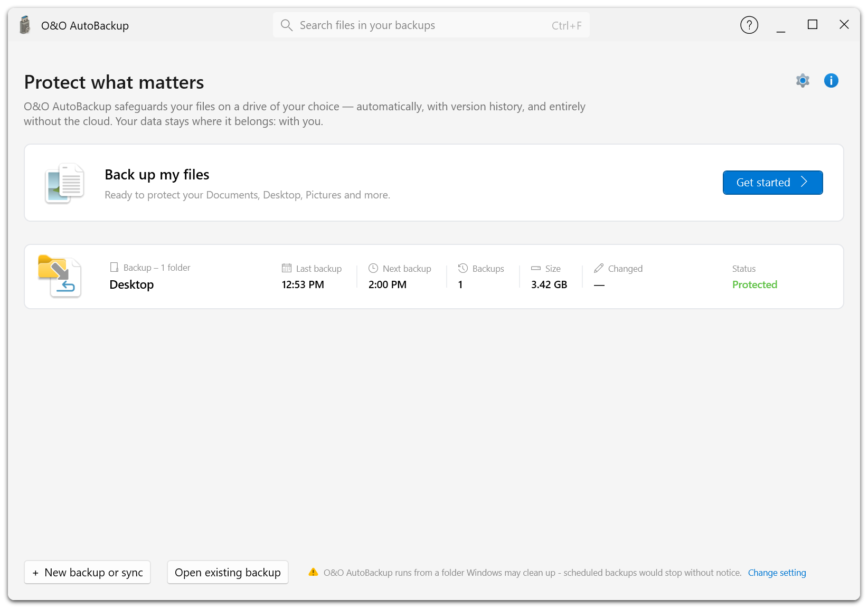This screenshot has width=868, height=608.
Task: Click the 12:53 PM last backup time
Action: (303, 284)
